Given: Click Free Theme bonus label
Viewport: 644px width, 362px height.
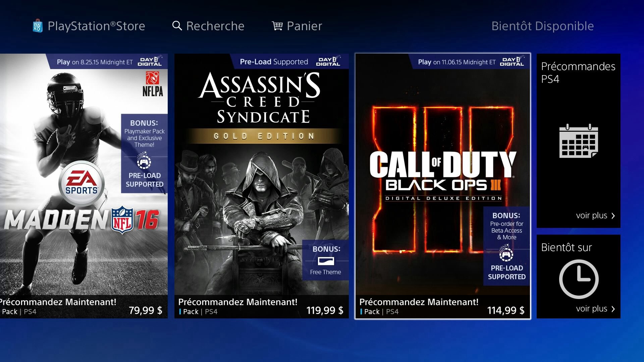Looking at the screenshot, I should [x=325, y=272].
